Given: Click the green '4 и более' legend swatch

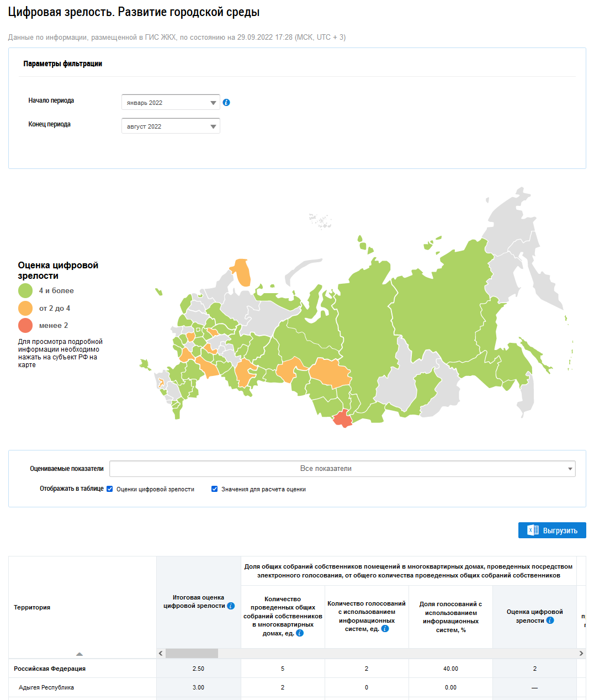Looking at the screenshot, I should (x=25, y=291).
